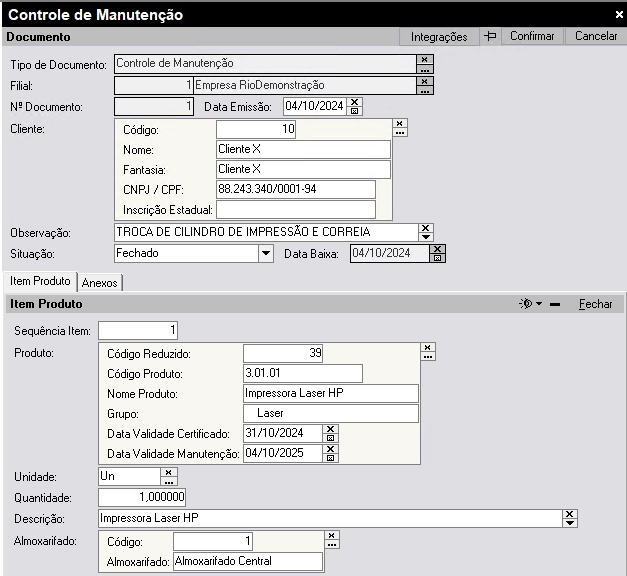
Task: Collapse the Item Produto panel
Action: 555,304
